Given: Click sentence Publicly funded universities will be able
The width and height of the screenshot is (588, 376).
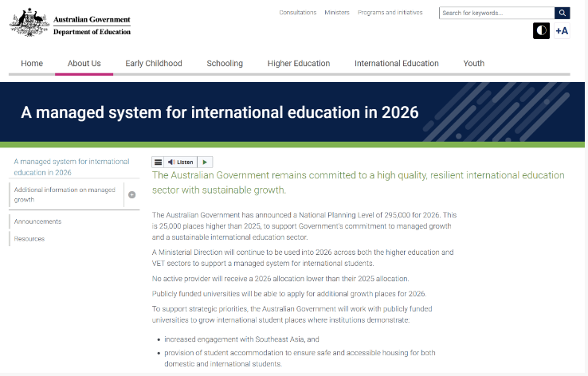Looking at the screenshot, I should (289, 293).
